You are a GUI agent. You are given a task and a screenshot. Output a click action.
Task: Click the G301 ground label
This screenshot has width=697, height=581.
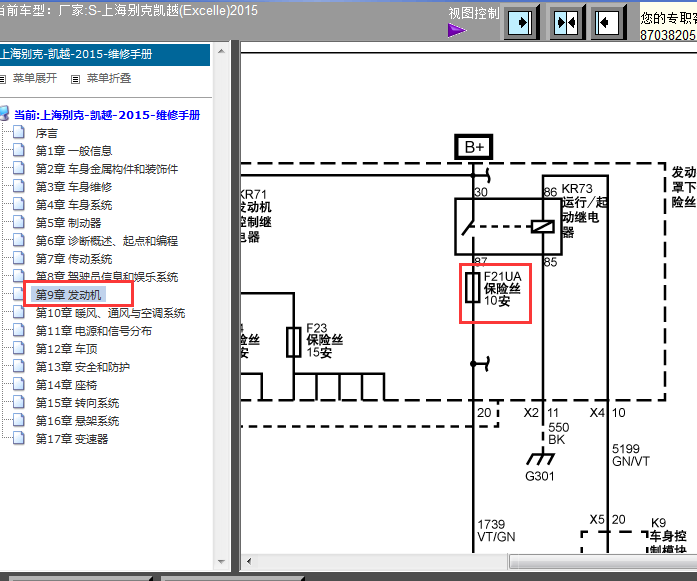click(540, 477)
